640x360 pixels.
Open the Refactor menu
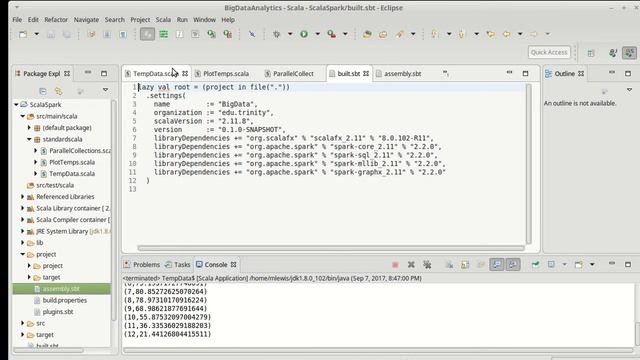coord(56,20)
